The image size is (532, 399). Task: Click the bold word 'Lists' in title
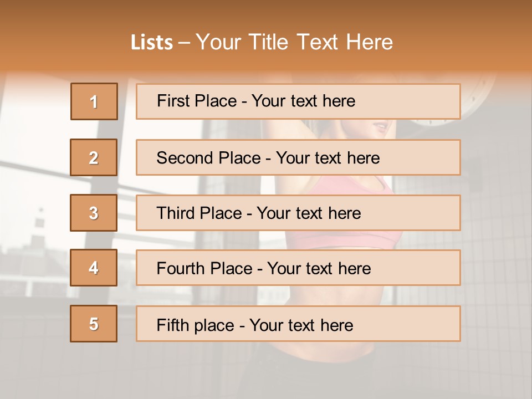click(152, 42)
